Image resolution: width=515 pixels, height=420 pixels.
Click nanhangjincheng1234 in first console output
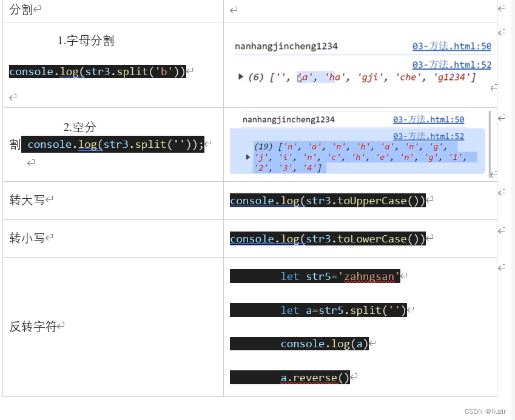coord(286,46)
